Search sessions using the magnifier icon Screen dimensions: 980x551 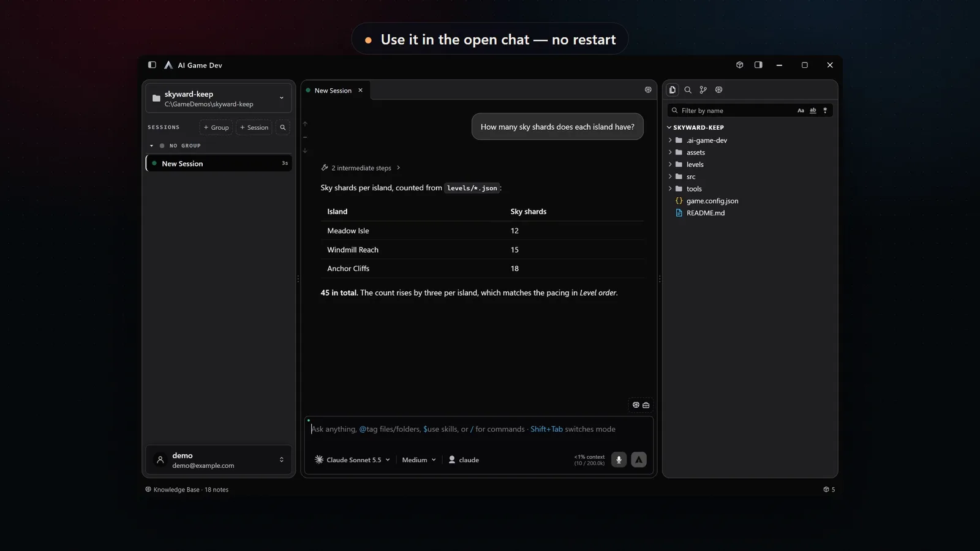click(x=283, y=127)
